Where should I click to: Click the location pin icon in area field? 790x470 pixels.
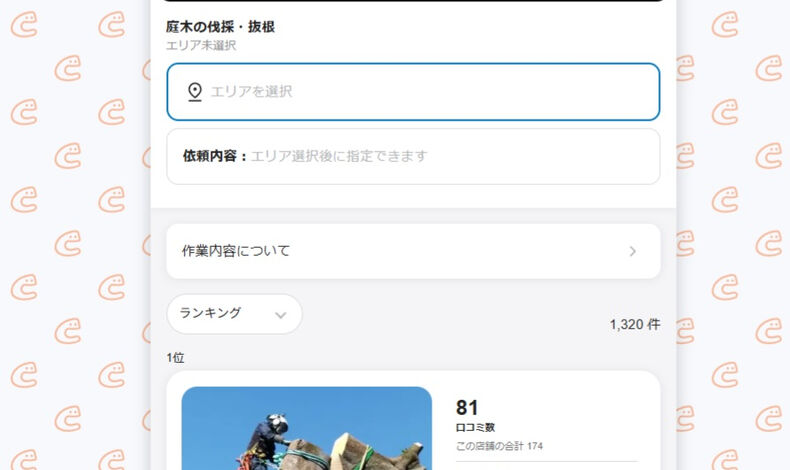[x=195, y=92]
